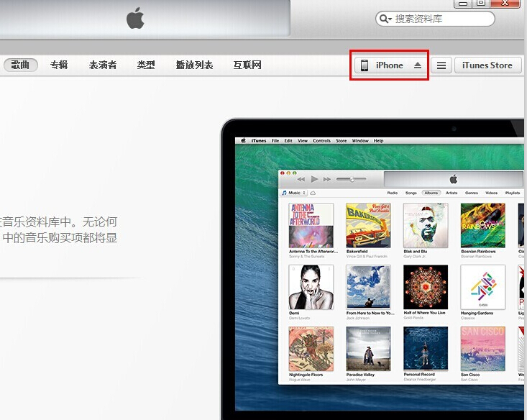Click the Demi album cover

point(311,287)
